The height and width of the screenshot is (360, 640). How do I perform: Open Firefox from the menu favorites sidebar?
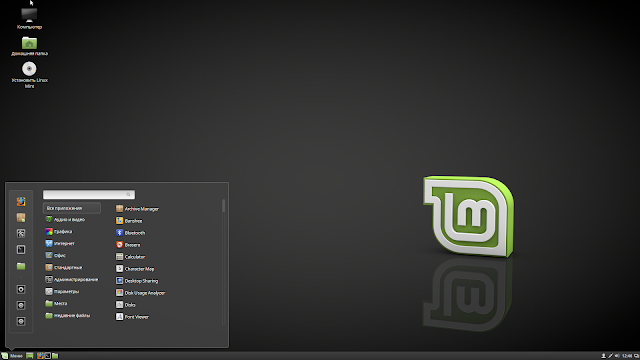click(x=21, y=202)
